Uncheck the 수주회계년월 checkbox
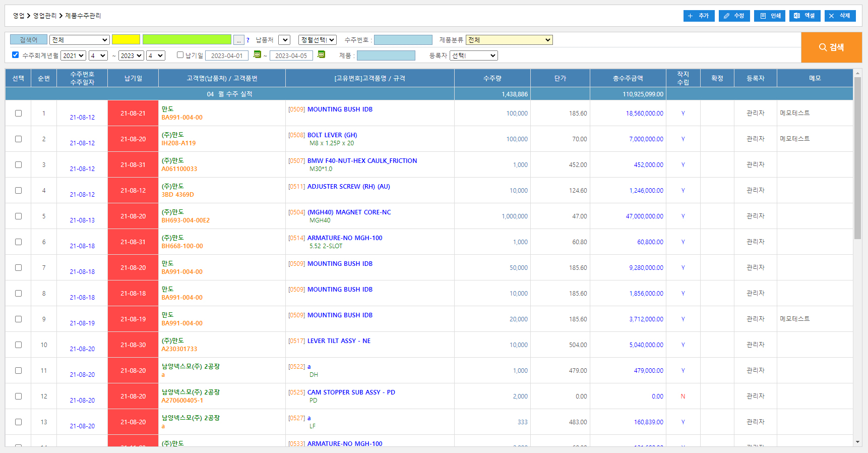 (15, 55)
